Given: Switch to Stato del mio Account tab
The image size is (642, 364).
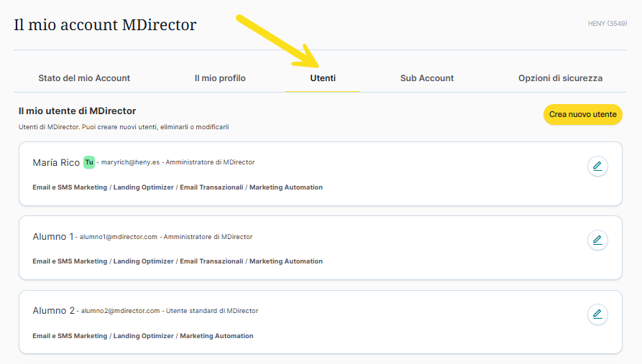Looking at the screenshot, I should coord(84,78).
